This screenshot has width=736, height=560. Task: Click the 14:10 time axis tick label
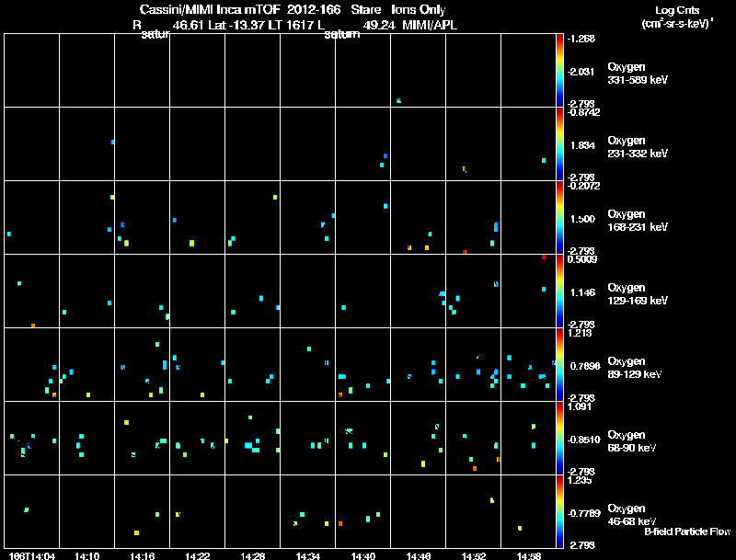tap(86, 556)
